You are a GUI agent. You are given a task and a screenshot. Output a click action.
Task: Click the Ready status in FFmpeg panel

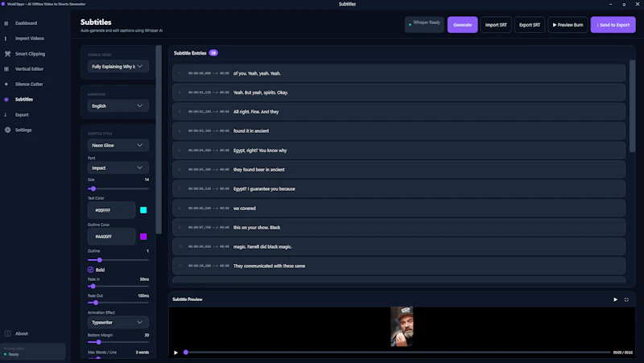[x=11, y=354]
